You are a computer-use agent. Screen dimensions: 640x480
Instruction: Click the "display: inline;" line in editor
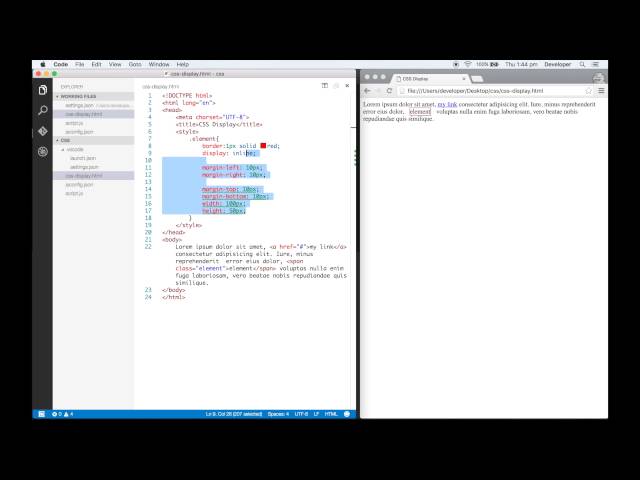(229, 153)
